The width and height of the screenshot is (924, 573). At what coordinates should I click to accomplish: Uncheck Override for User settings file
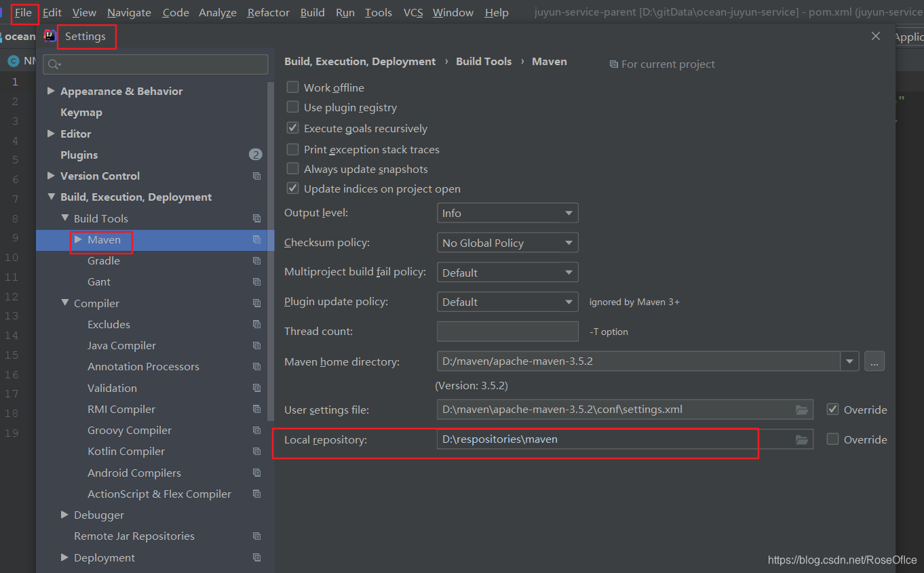pyautogui.click(x=832, y=410)
